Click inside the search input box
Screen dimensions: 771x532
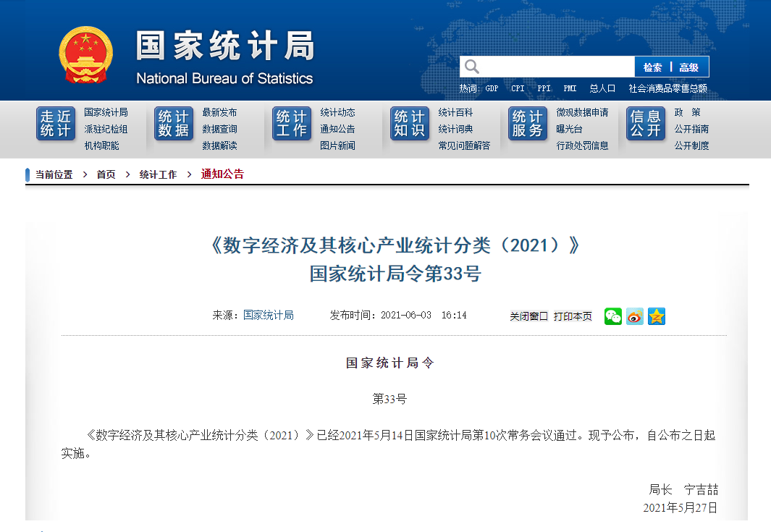coord(557,66)
